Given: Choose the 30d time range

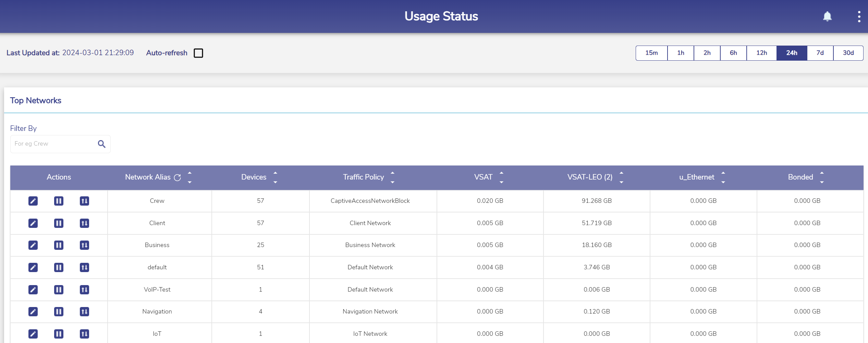Looking at the screenshot, I should 848,53.
